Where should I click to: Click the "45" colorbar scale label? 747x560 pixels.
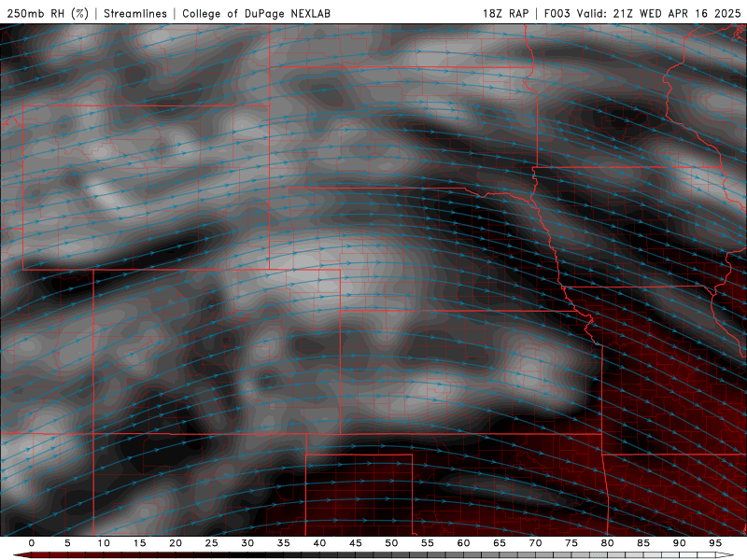356,543
